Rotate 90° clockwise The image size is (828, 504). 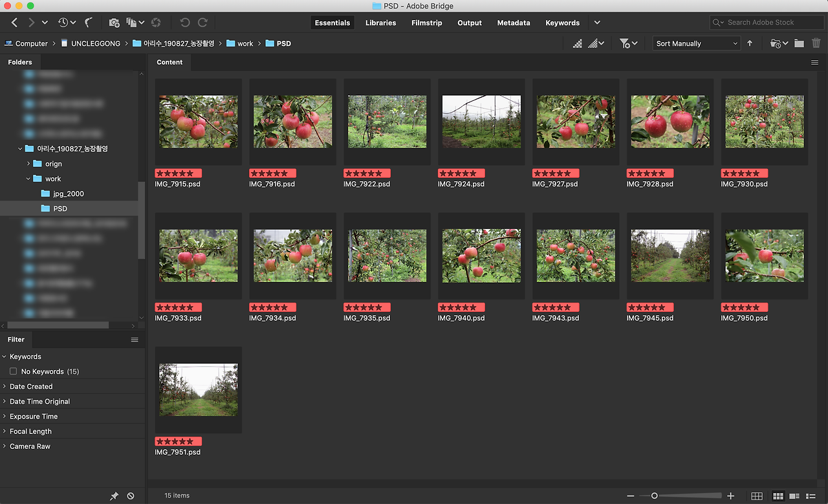pyautogui.click(x=202, y=23)
